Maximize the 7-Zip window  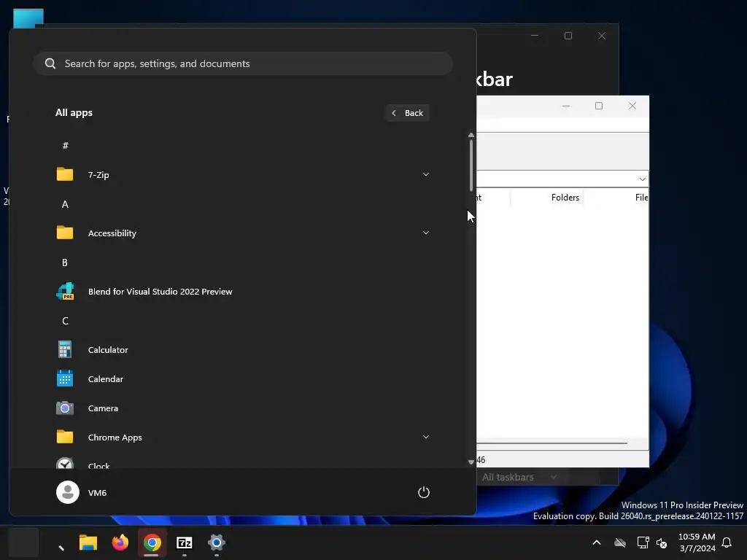[599, 106]
